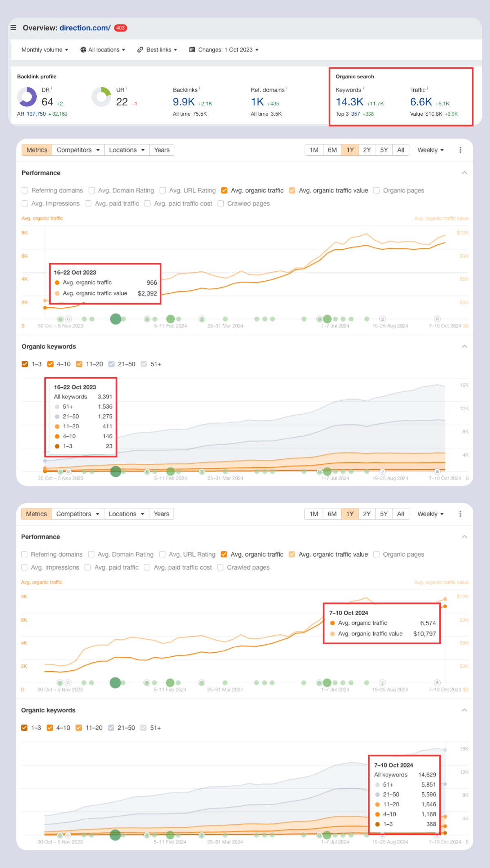Click the calendar icon beside Changes date
The width and height of the screenshot is (490, 868).
(192, 50)
